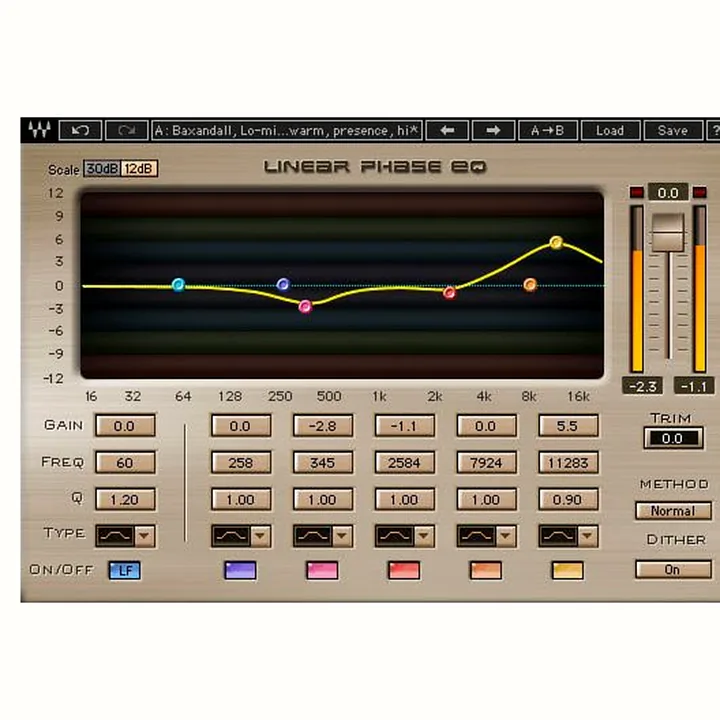
Task: Click the frequency field showing 345
Action: pos(323,462)
